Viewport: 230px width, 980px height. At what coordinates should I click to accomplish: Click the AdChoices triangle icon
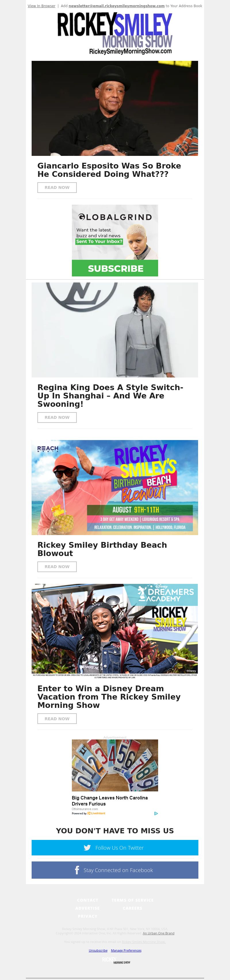point(156,814)
